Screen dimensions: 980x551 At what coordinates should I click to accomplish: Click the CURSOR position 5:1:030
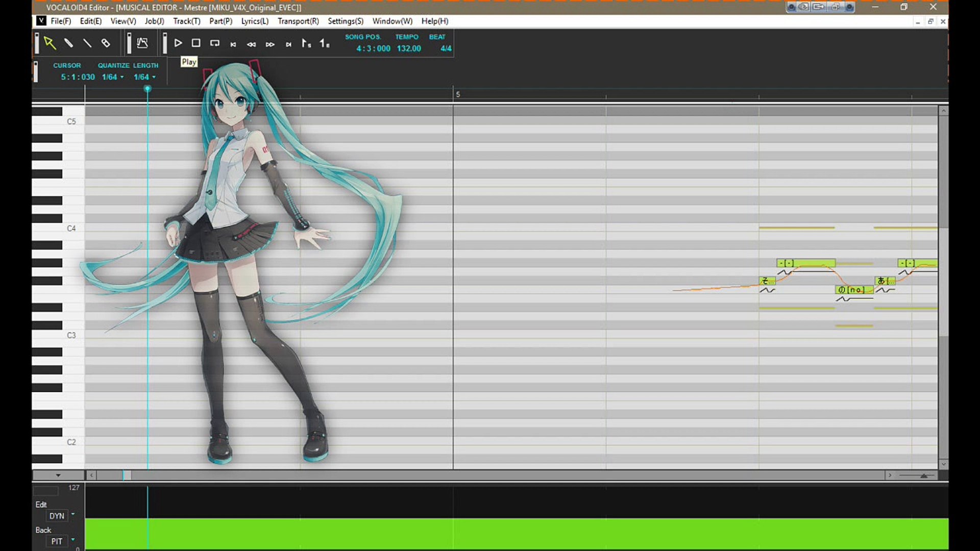click(x=78, y=77)
